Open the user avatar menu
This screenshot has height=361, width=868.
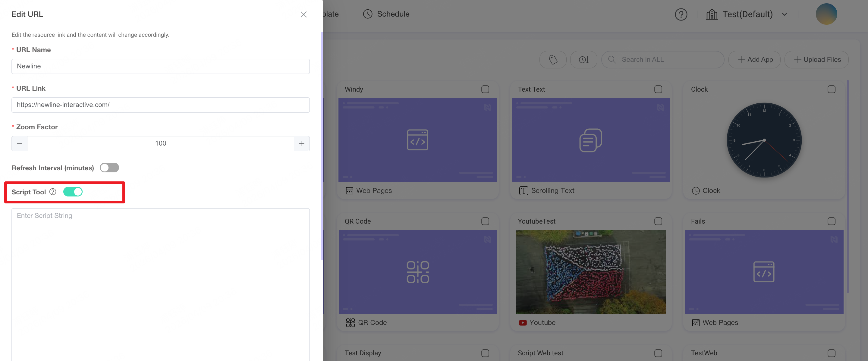(826, 14)
